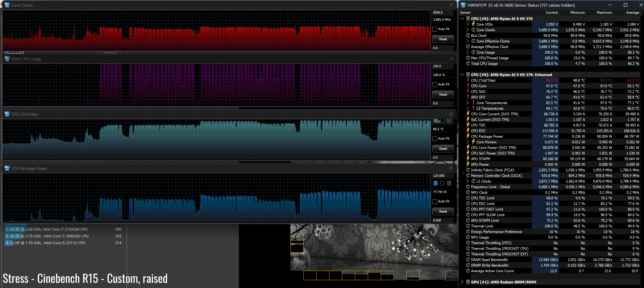Click the Bus Clock clock icon
Viewport: 644px width, 288px height.
tap(468, 35)
